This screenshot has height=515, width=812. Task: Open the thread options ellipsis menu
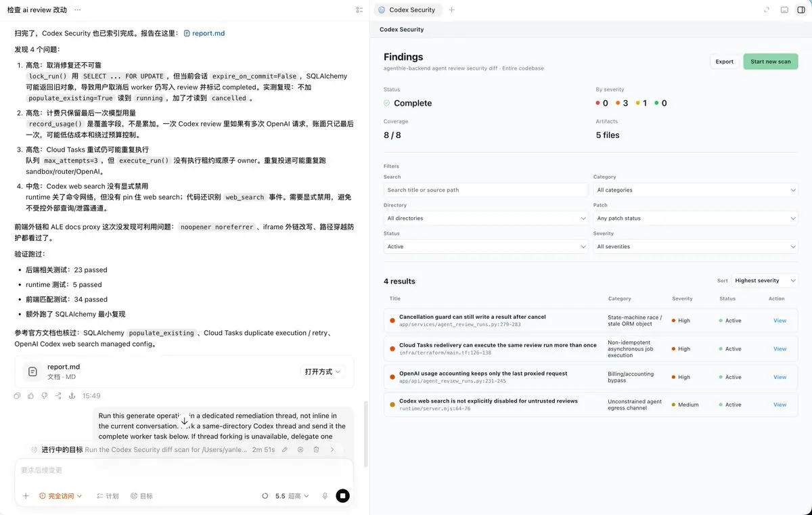click(78, 10)
